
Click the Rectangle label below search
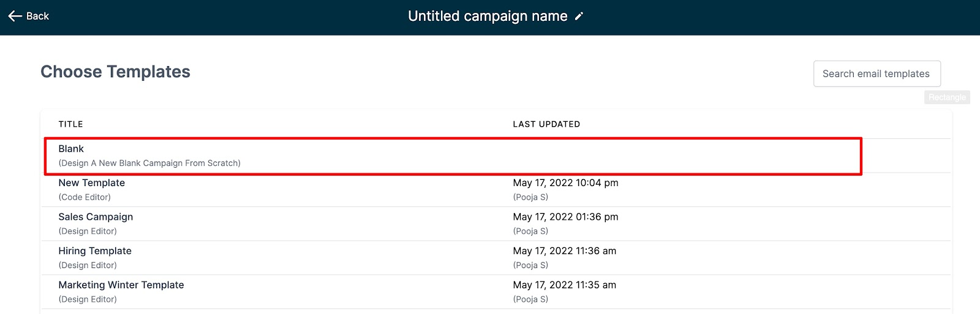pos(947,97)
